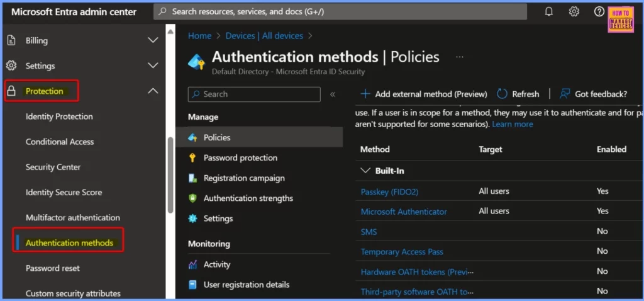
Task: Click the Method column header
Action: click(x=375, y=149)
